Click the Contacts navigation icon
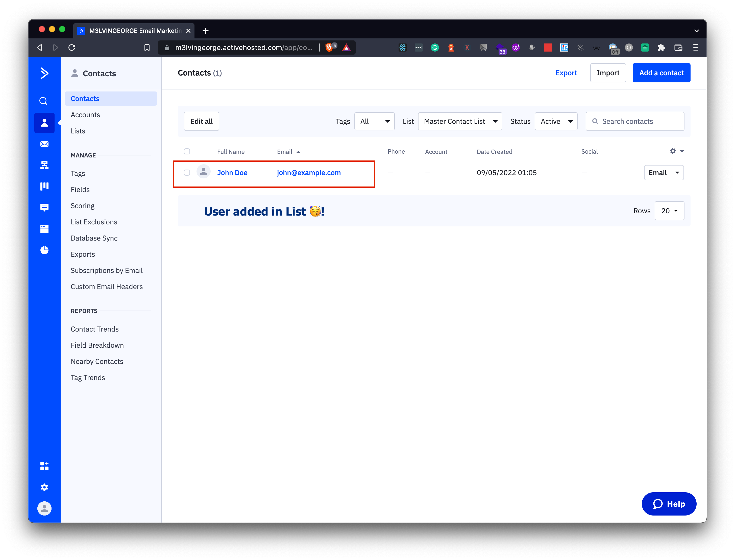This screenshot has width=735, height=560. point(44,122)
